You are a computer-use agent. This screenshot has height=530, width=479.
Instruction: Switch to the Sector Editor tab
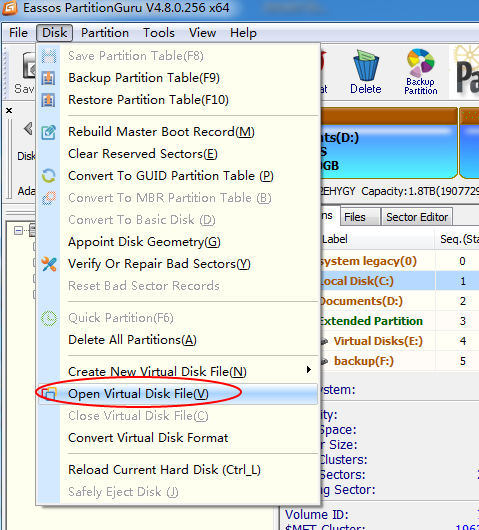[417, 217]
